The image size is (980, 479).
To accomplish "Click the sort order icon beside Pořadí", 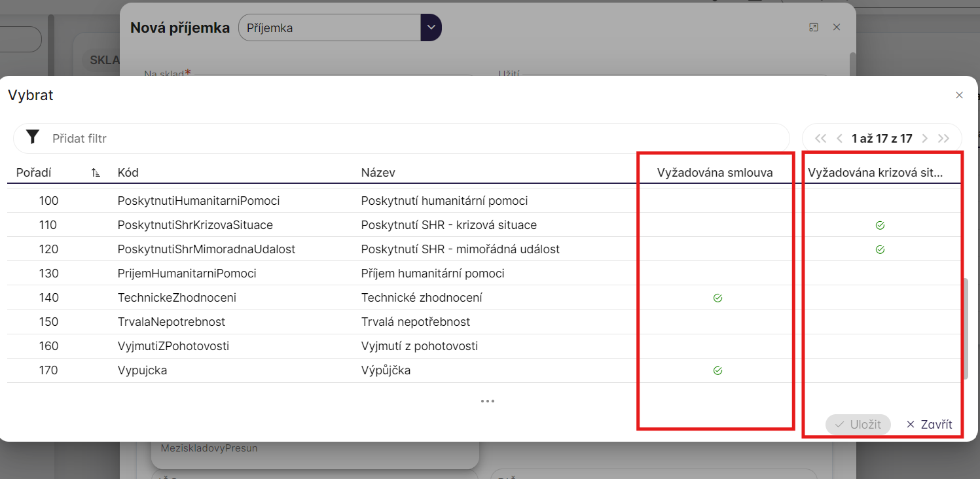I will [x=96, y=173].
